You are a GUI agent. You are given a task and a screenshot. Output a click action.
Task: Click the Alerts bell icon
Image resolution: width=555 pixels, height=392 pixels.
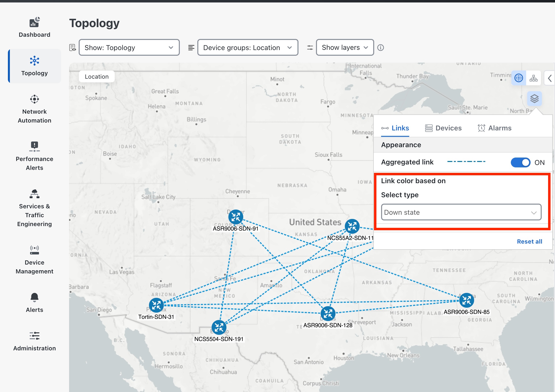[x=35, y=298]
